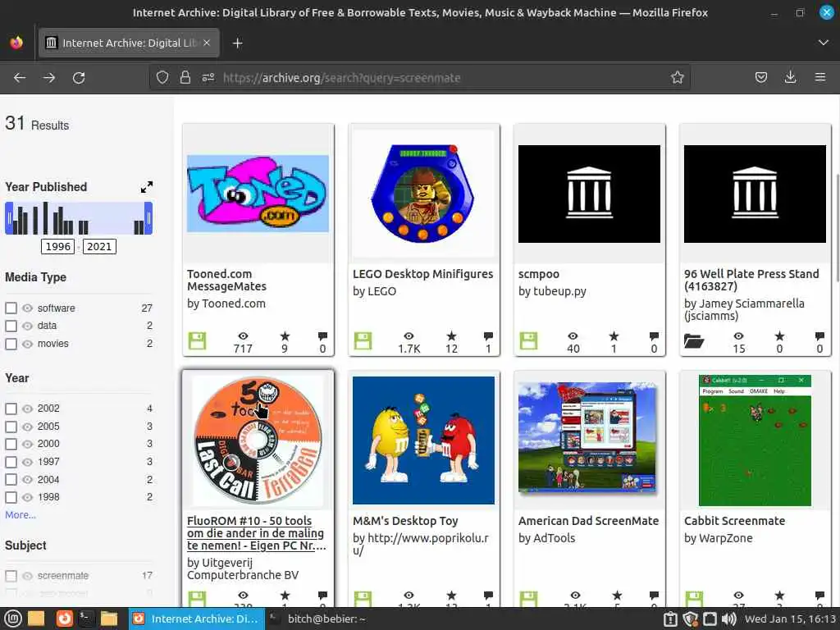This screenshot has width=840, height=630.
Task: Expand the Year Published histogram
Action: [146, 187]
